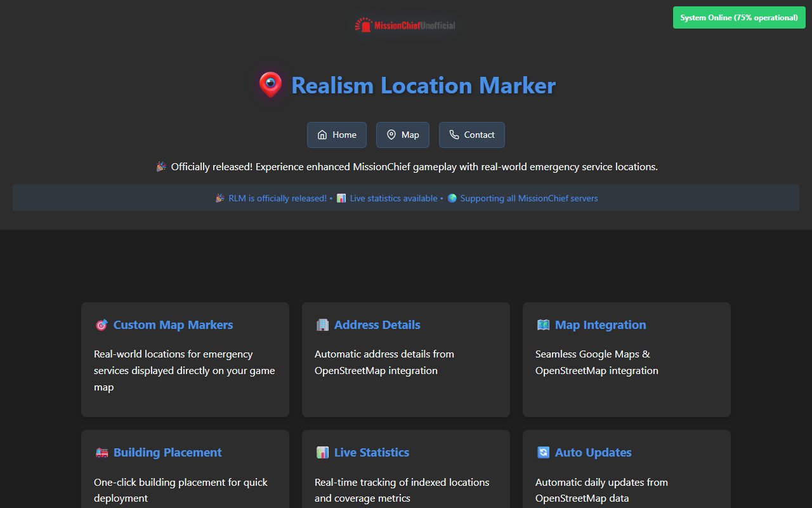Select the Building Placement card title
This screenshot has width=812, height=508.
[167, 453]
